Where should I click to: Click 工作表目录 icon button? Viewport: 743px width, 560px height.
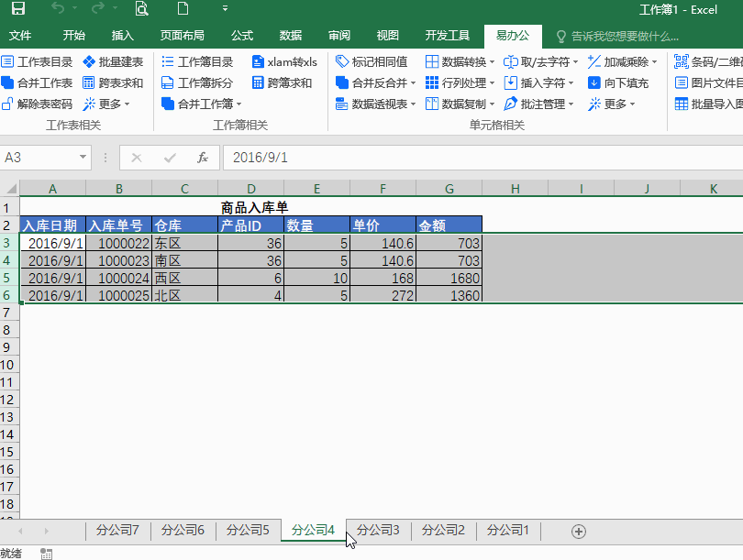[x=37, y=62]
